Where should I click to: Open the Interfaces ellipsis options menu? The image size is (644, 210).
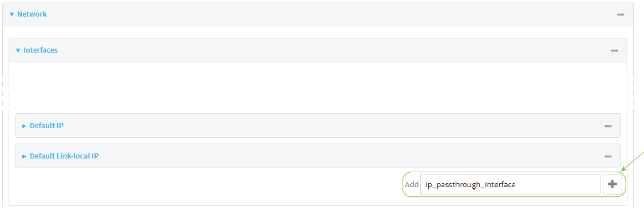click(614, 50)
